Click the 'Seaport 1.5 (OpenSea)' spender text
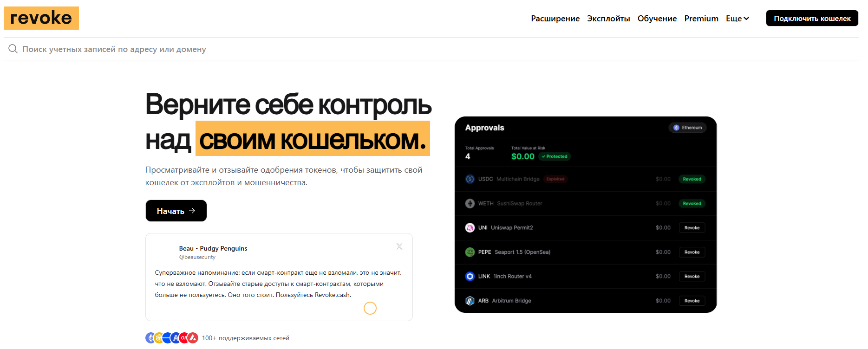 [522, 252]
